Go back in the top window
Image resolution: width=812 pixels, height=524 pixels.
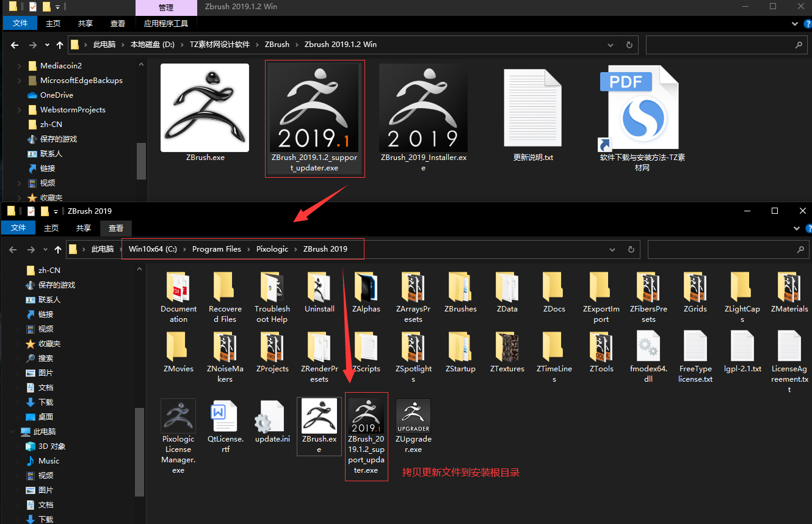[15, 45]
